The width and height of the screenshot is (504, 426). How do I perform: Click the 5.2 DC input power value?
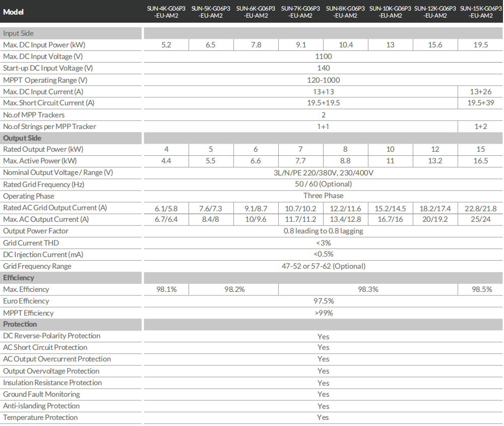166,45
